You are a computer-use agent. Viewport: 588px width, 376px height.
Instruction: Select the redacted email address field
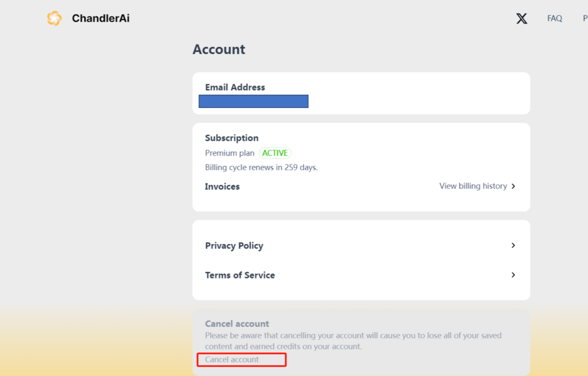253,101
